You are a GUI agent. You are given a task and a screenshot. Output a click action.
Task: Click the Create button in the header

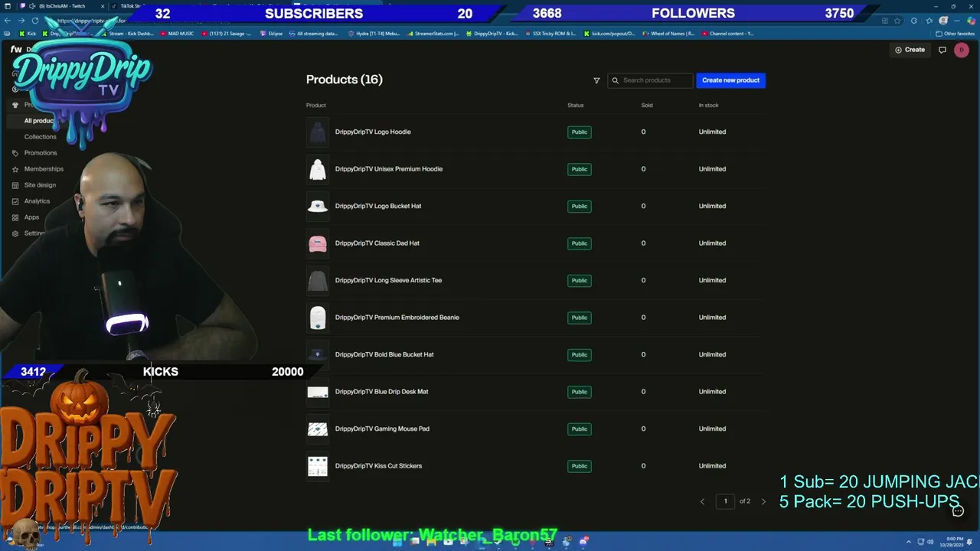click(910, 50)
